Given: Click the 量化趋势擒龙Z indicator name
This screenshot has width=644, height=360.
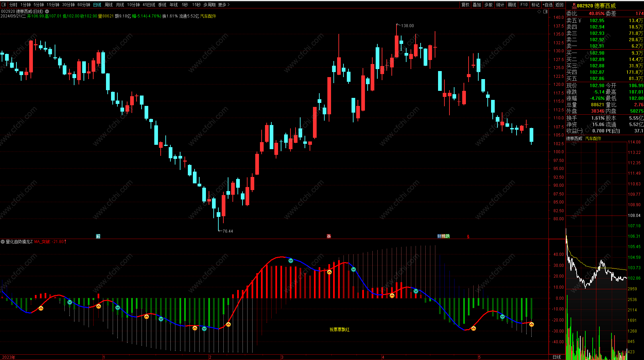Looking at the screenshot, I should point(19,242).
